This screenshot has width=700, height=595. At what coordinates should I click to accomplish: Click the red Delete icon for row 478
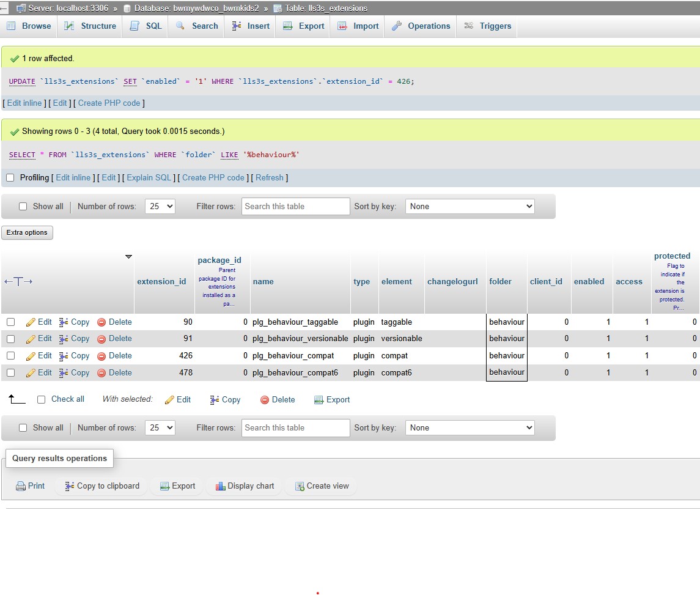101,373
